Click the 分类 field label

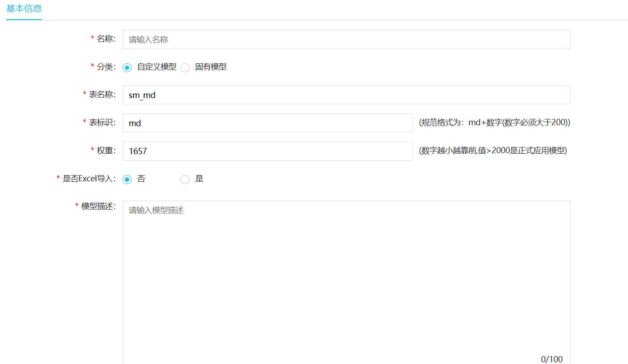tap(106, 67)
